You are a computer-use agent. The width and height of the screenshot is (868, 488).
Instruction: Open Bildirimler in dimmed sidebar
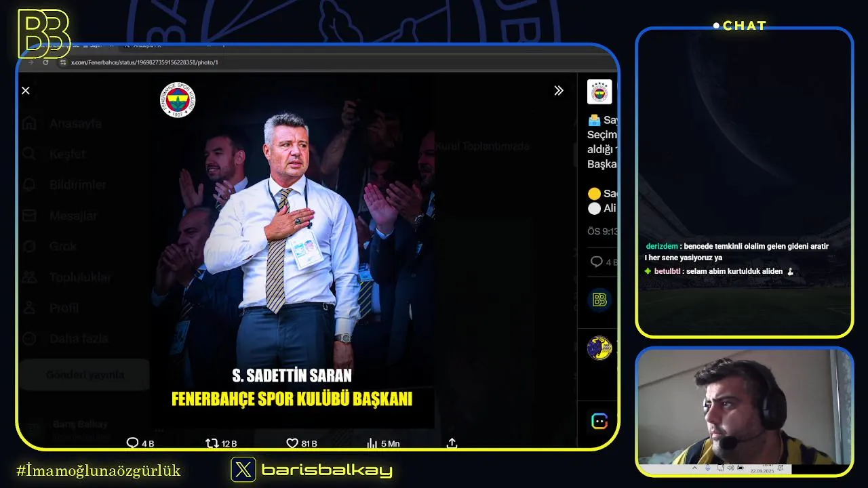tap(64, 184)
